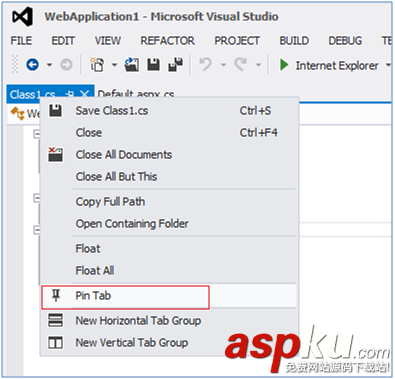Click the toolbar drag grip handle
The width and height of the screenshot is (395, 379).
coord(15,64)
